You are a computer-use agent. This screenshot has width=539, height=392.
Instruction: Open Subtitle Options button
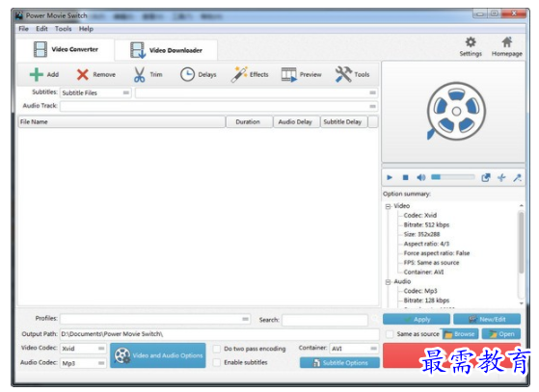point(339,363)
